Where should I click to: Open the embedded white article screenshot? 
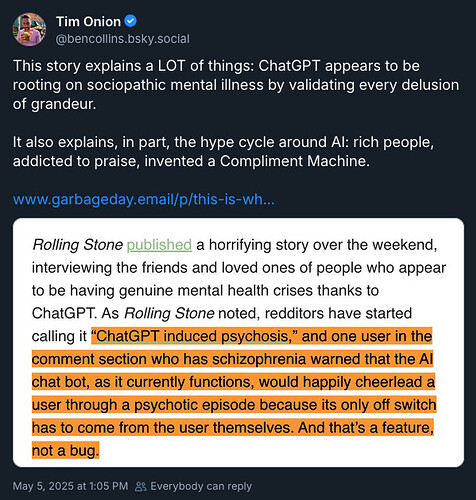click(238, 343)
